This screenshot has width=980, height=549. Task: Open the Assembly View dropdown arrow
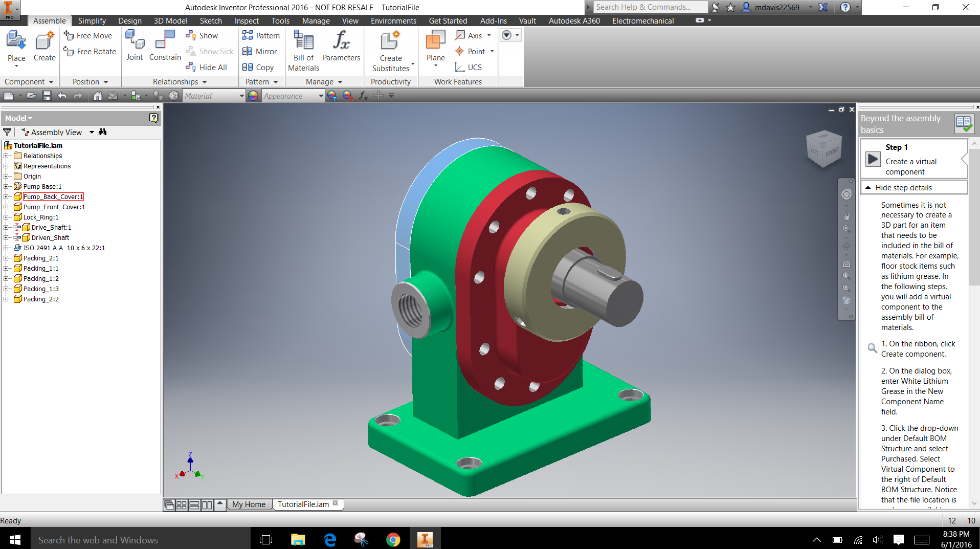click(92, 132)
